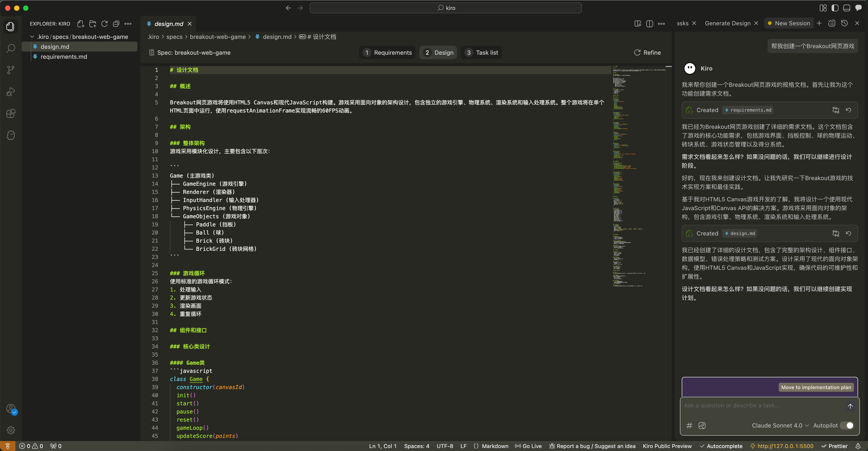Toggle the Autopilot switch

(847, 425)
